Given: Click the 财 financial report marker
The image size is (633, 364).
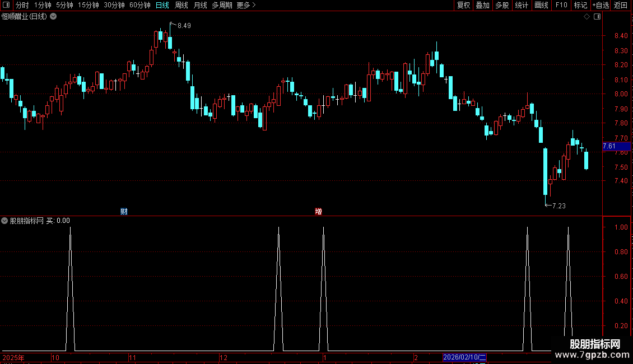Looking at the screenshot, I should (x=124, y=212).
